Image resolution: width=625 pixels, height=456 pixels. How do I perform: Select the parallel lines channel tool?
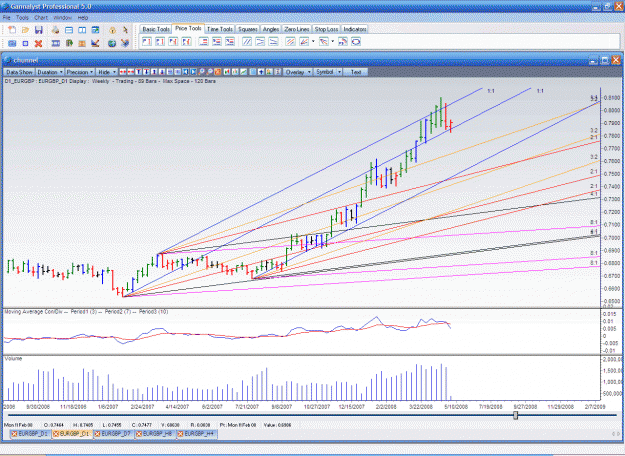[x=247, y=41]
